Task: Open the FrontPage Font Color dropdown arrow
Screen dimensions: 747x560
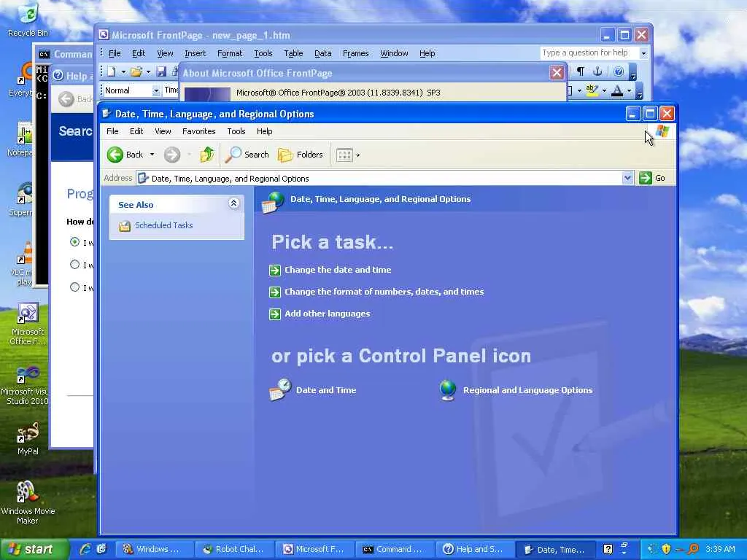Action: point(629,90)
